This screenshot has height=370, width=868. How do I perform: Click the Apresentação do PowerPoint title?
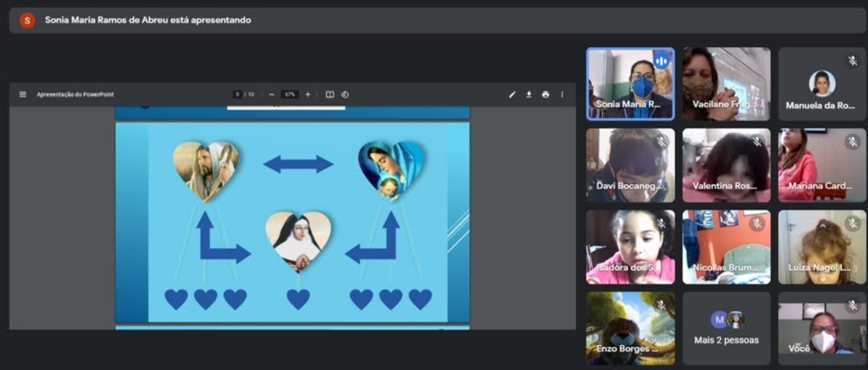(75, 94)
